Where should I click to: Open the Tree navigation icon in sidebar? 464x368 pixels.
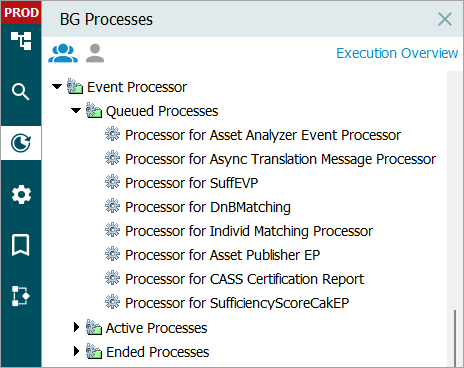(x=21, y=41)
